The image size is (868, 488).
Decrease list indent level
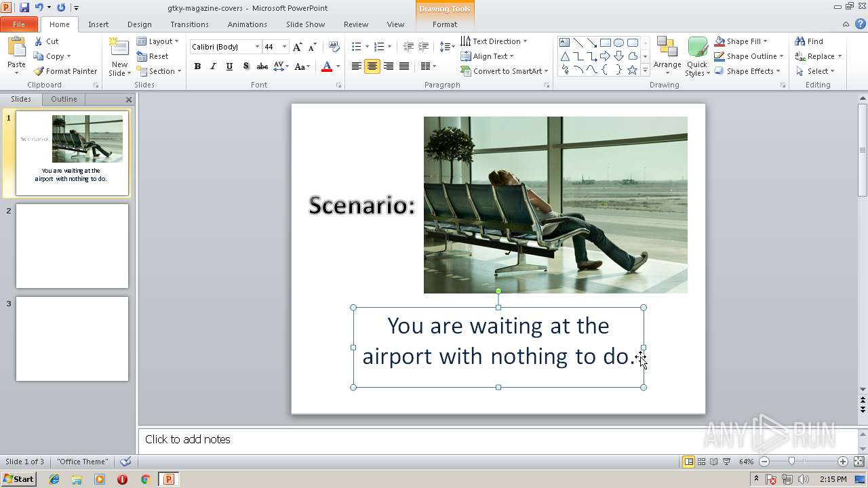coord(408,47)
